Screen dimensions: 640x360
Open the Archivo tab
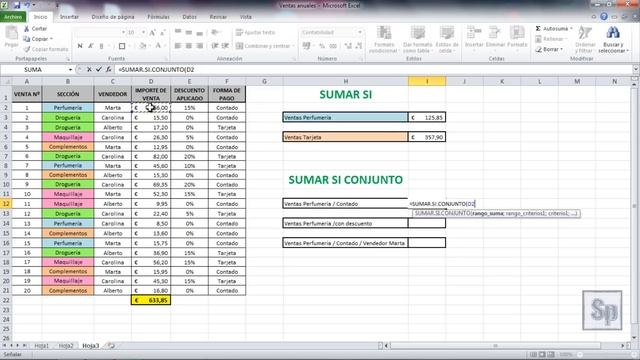[13, 17]
